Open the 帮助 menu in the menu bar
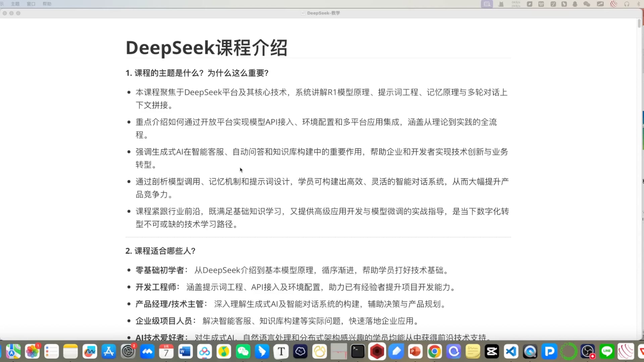 coord(47,4)
